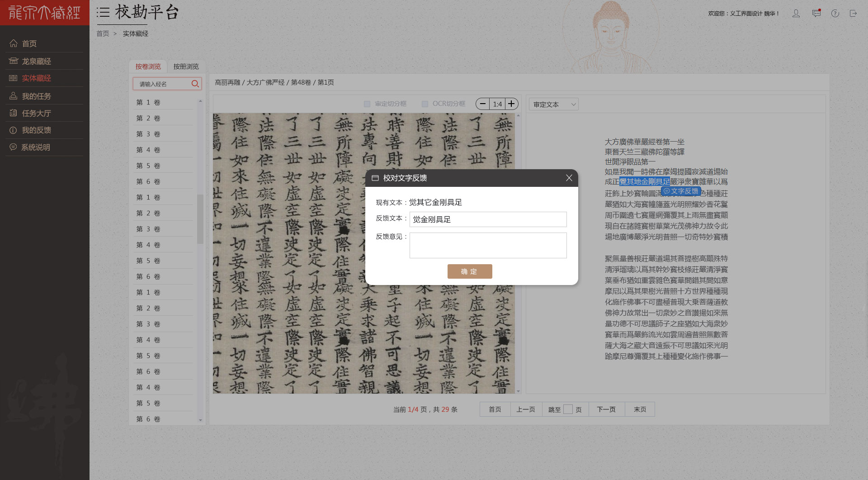Expand 第 1 卷 in the volume list
Screen dimensions: 868x480
click(147, 102)
